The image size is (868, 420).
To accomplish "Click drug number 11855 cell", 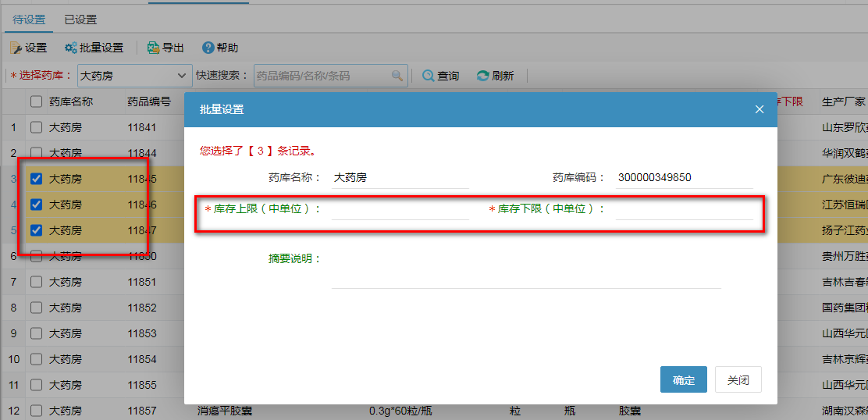I will point(142,385).
